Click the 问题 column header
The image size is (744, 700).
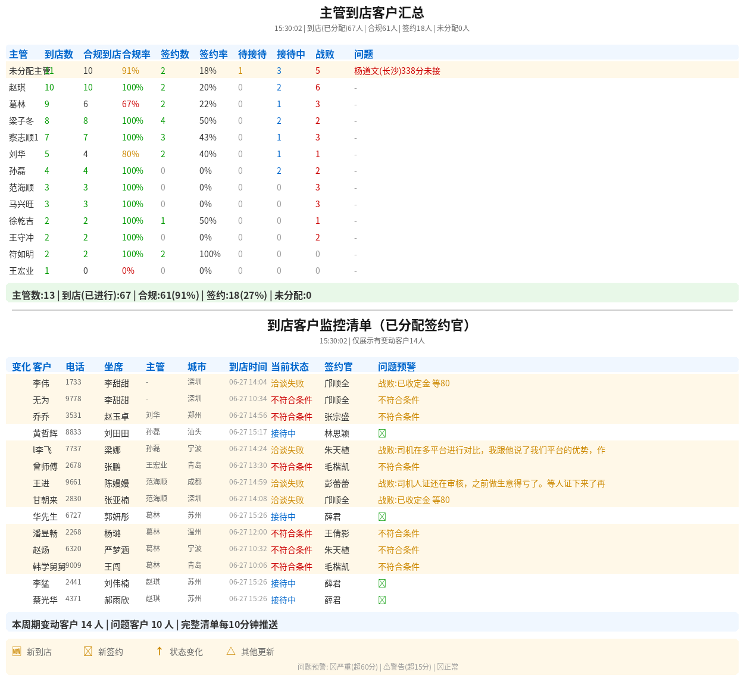pos(364,54)
